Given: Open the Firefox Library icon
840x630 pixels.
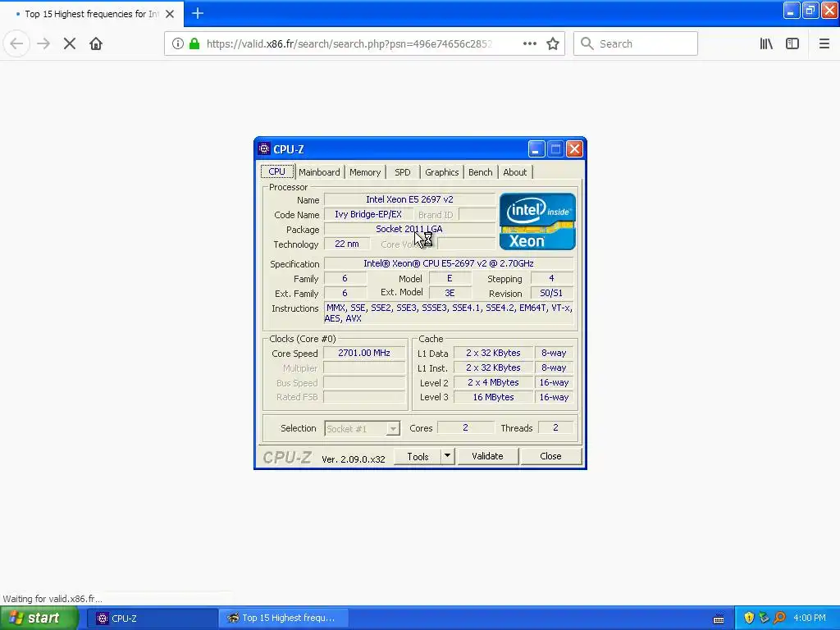Looking at the screenshot, I should [x=766, y=44].
